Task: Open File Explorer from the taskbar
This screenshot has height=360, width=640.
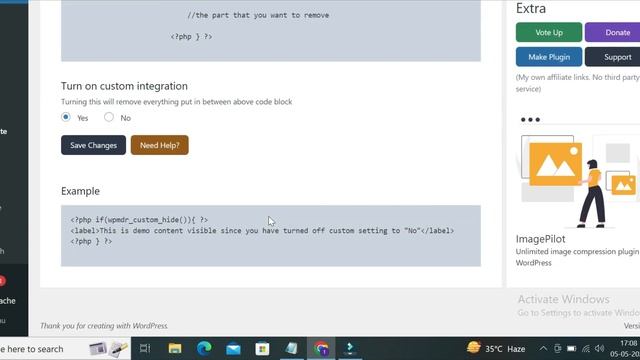Action: [175, 349]
